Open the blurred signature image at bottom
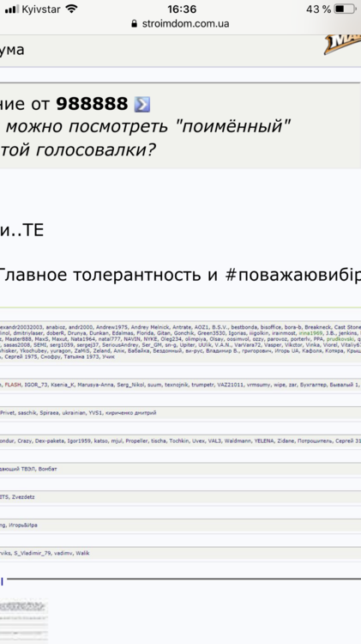This screenshot has width=361, height=644. coord(24,621)
